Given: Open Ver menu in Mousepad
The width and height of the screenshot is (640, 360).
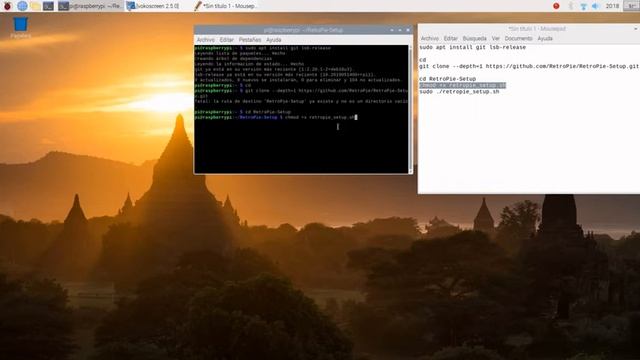Looking at the screenshot, I should pos(496,38).
